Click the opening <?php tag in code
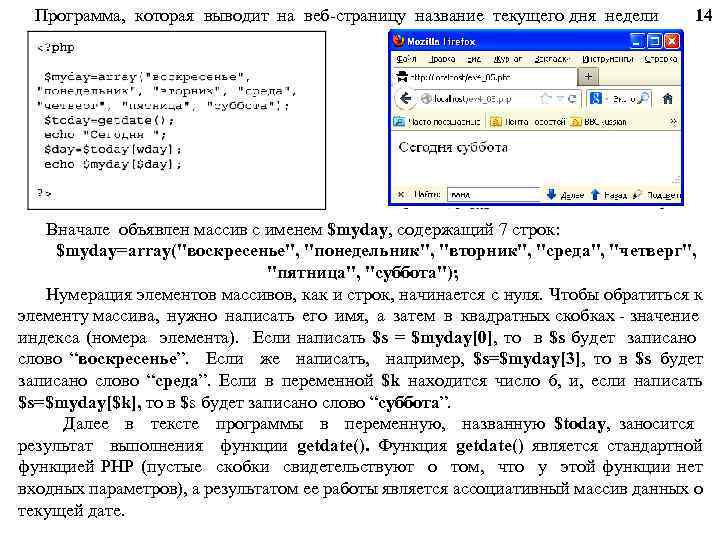Screen dimensions: 720x540 [56, 47]
